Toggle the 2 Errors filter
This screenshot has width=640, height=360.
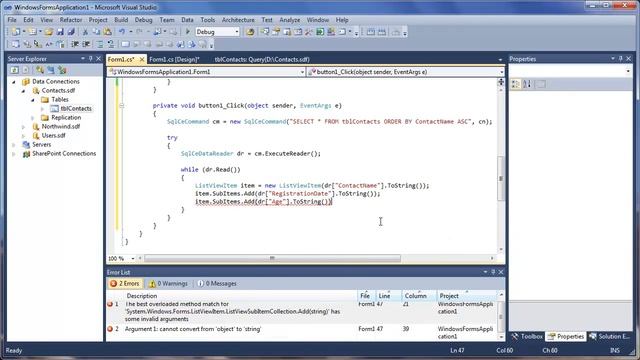[x=125, y=283]
